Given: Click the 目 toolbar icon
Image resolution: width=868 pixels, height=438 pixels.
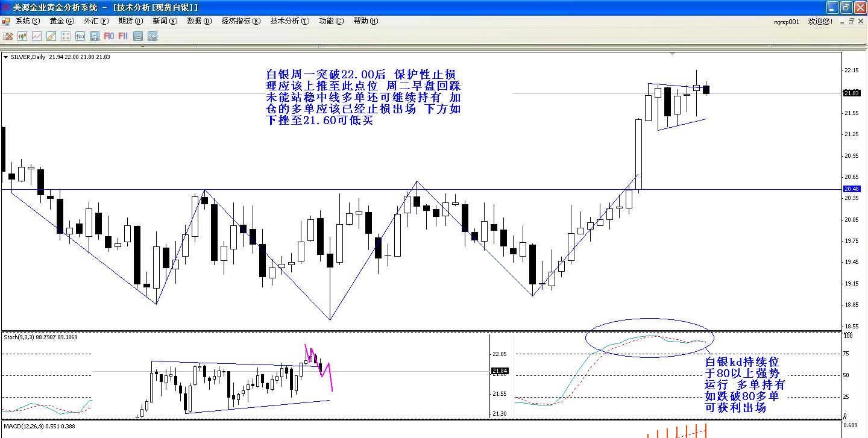Looking at the screenshot, I should pos(138,36).
